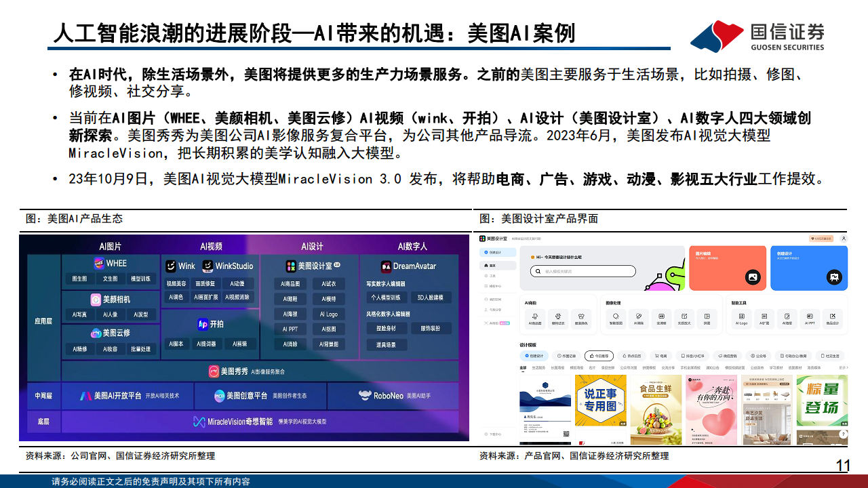Click the help question-mark icon
This screenshot has height=488, width=868.
842,434
